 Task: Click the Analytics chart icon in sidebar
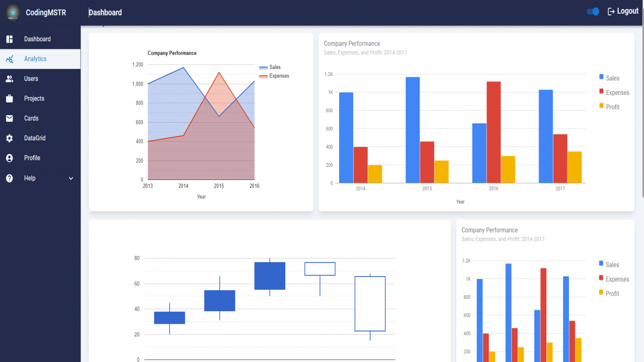click(10, 59)
